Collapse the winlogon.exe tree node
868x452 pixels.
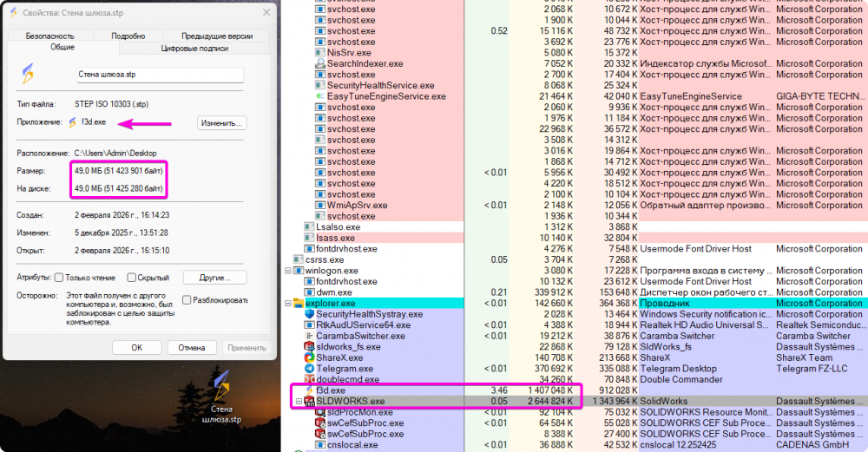[x=288, y=271]
